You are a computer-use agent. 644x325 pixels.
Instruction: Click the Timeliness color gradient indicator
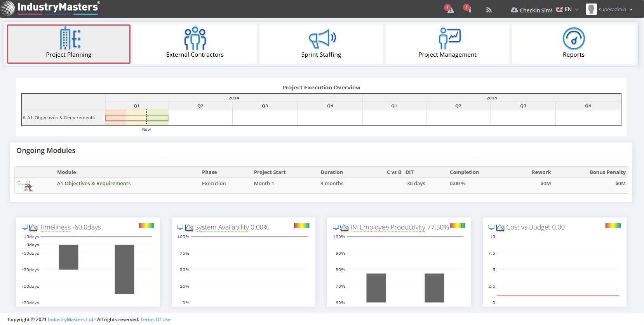146,226
